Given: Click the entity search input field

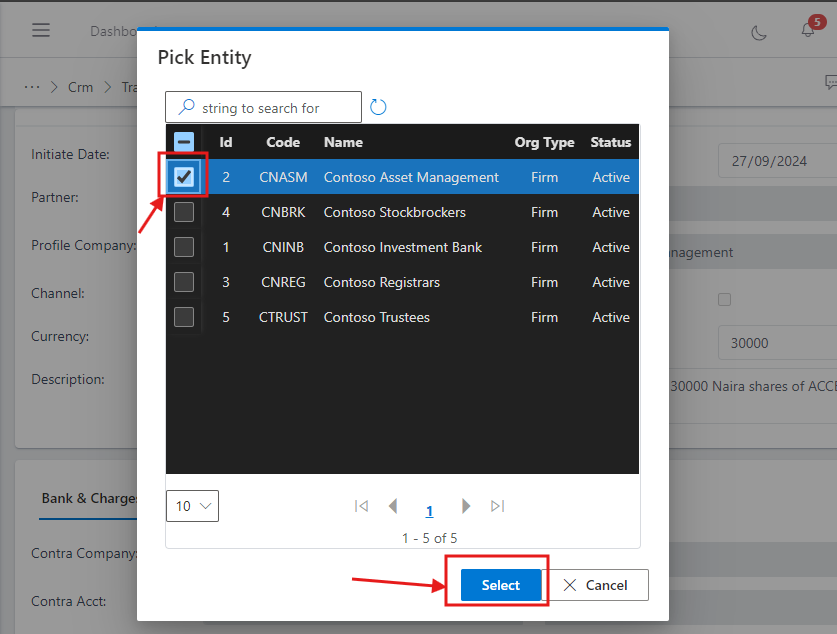Looking at the screenshot, I should (270, 108).
